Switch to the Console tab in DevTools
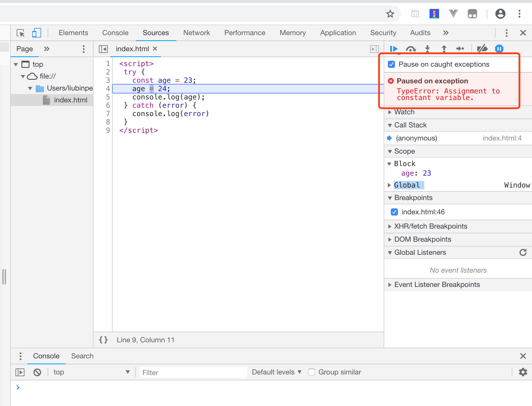 (115, 33)
